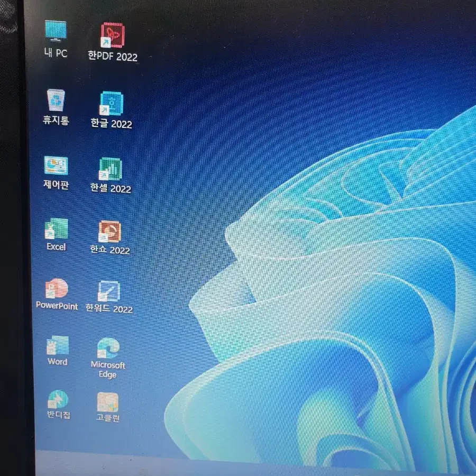Click the '고클린' text label
Screen dimensions: 476x476
click(108, 418)
